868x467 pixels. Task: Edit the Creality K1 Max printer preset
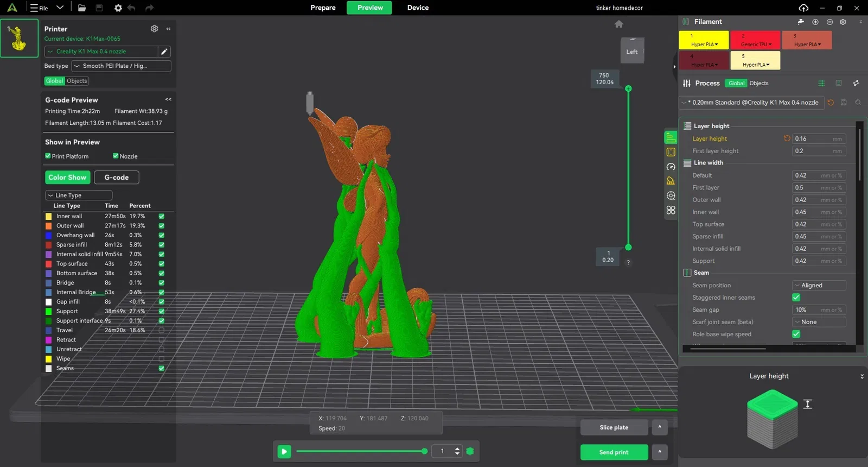pos(164,51)
